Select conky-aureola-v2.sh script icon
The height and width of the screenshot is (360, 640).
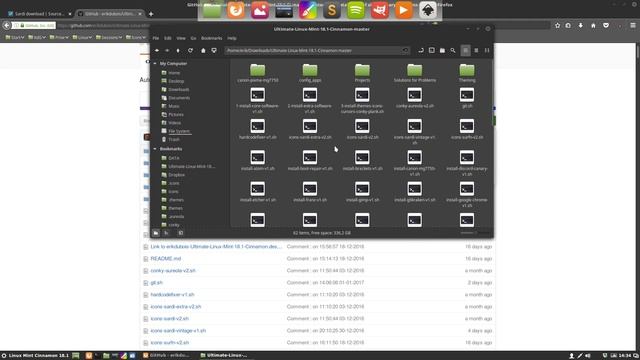coord(414,95)
